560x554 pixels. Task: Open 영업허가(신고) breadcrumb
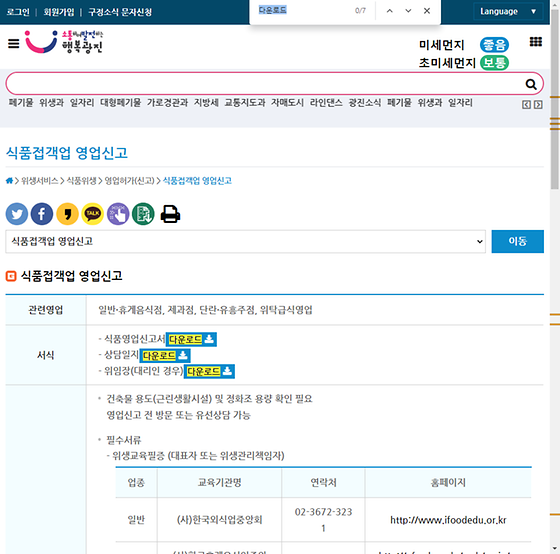pos(129,181)
